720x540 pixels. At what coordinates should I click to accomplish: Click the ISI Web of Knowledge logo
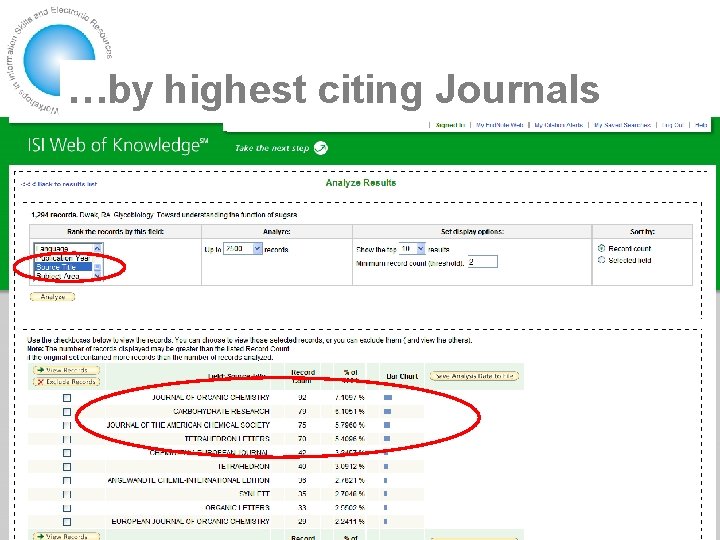[118, 146]
